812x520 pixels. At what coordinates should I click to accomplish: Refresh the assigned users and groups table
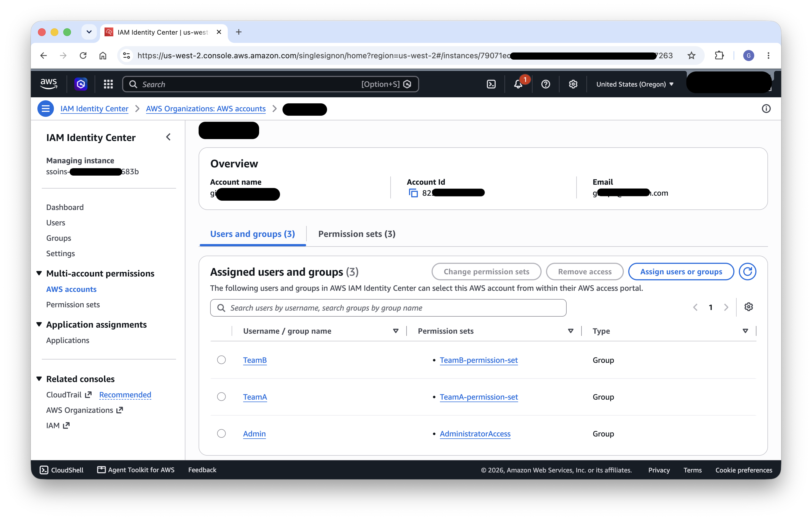tap(747, 272)
